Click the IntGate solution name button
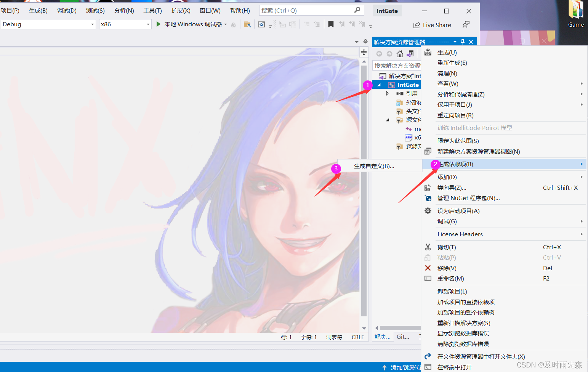Viewport: 588px width, 372px height. (387, 11)
